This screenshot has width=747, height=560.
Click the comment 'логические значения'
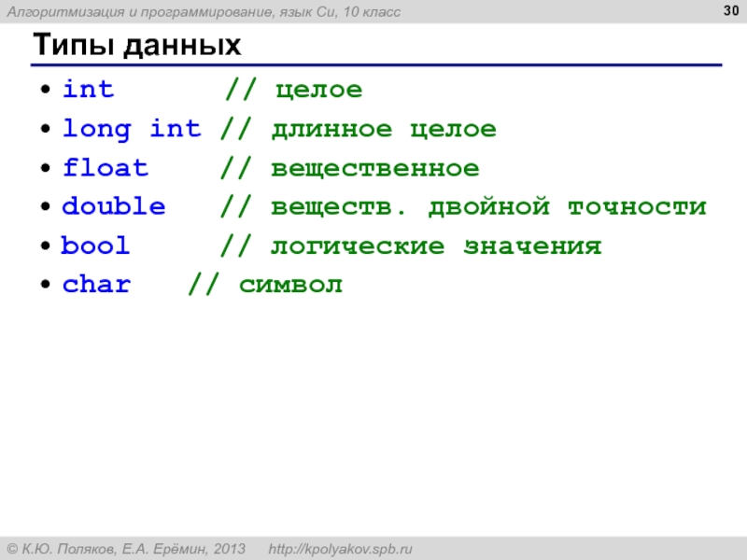click(x=436, y=246)
